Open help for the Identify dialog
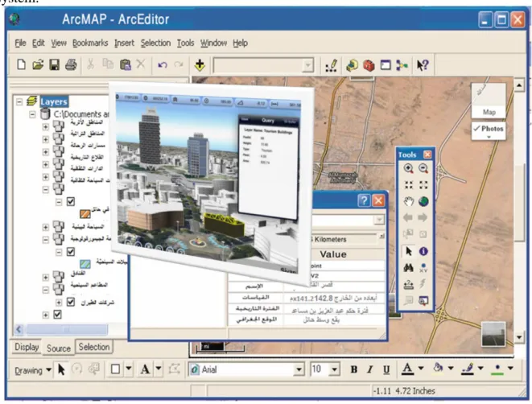The width and height of the screenshot is (532, 404). point(364,200)
